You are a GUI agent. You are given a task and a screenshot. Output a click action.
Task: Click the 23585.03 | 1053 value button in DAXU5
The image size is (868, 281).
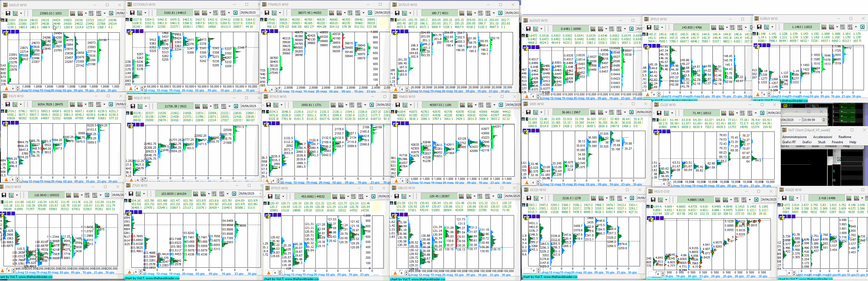(50, 13)
